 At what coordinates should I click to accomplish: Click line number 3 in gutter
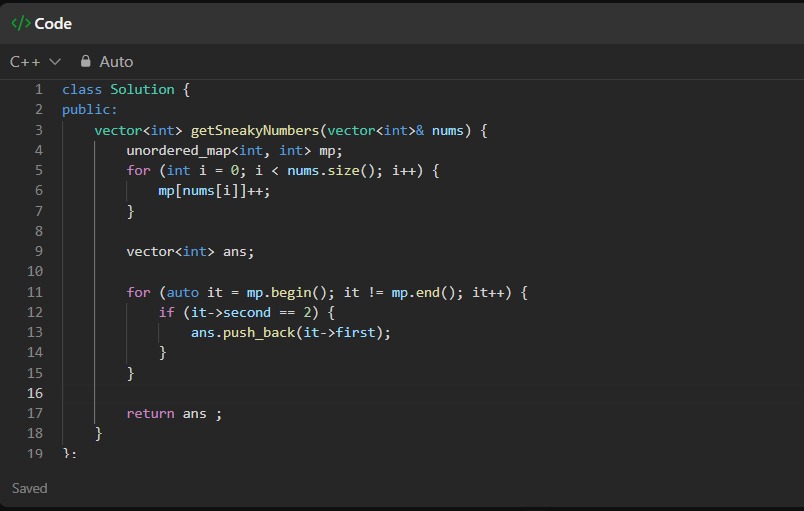[39, 130]
